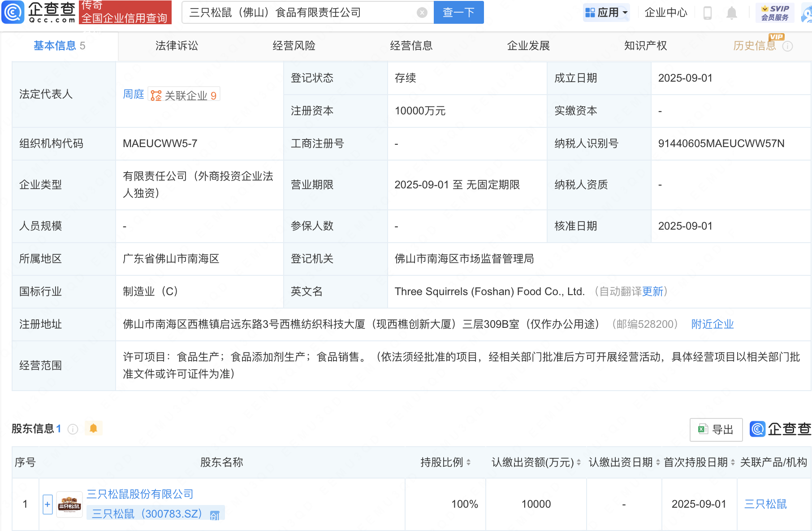Open the 应用 dropdown menu
This screenshot has width=812, height=531.
click(607, 13)
